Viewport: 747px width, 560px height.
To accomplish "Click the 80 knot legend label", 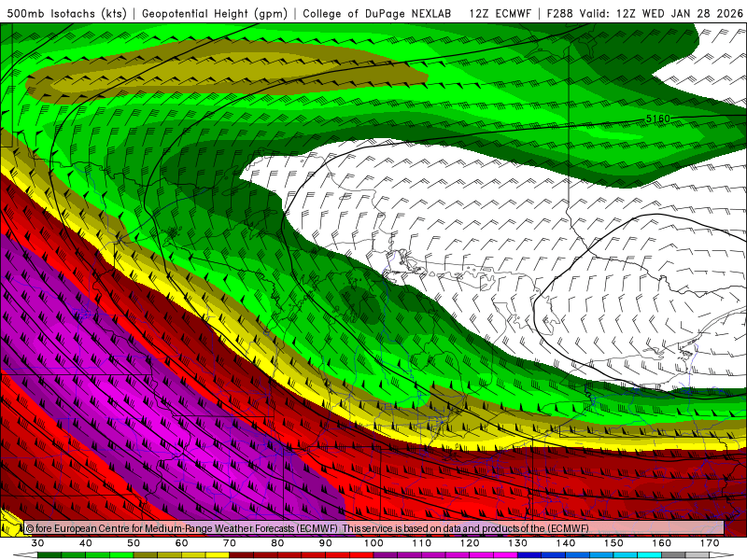I will [277, 543].
